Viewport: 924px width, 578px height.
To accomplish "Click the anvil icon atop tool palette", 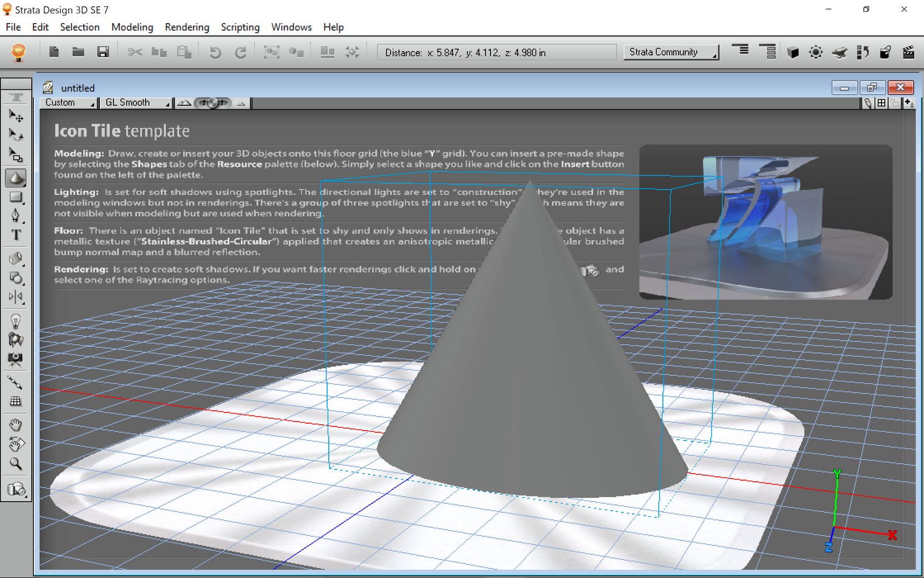I will pos(16,97).
